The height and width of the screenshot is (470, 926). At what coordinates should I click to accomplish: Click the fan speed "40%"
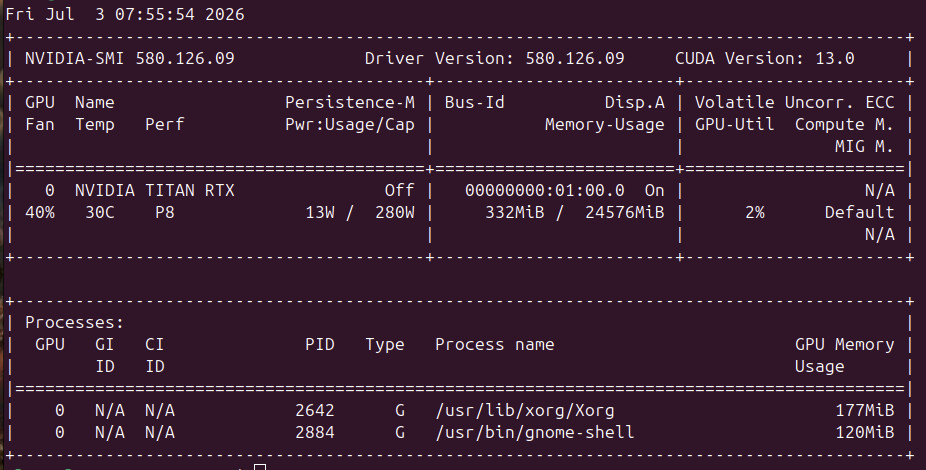(x=40, y=213)
